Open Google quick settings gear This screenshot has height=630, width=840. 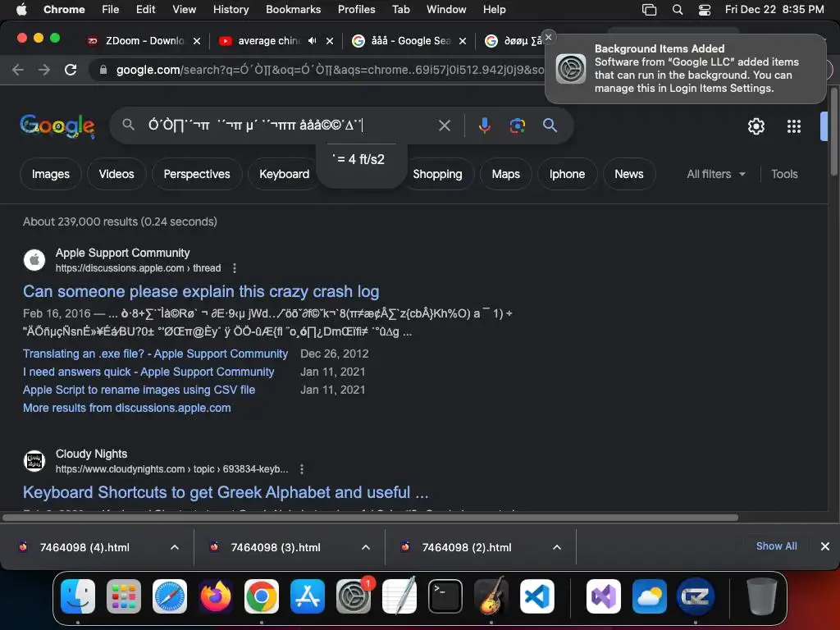(x=756, y=126)
